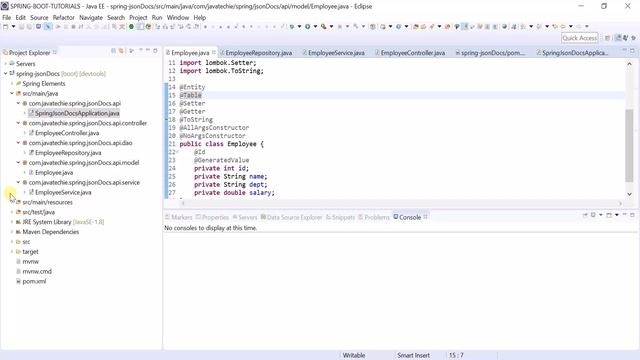Expand the JRE System Library node
This screenshot has height=360, width=640.
tap(12, 222)
